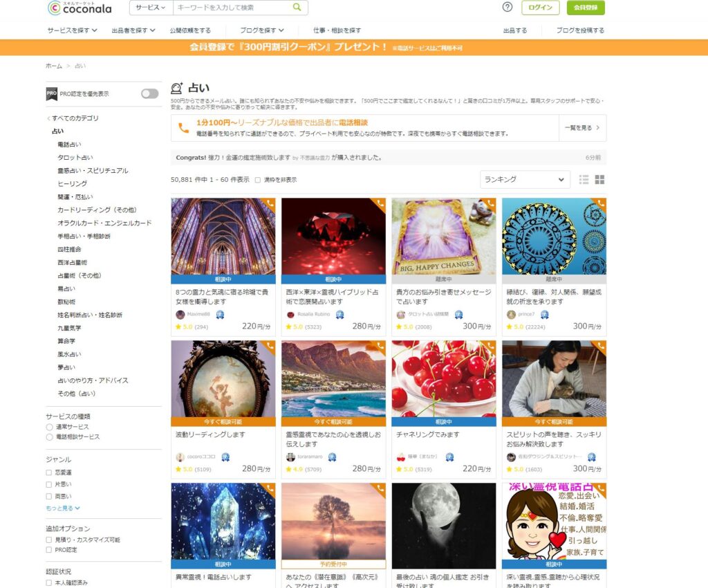
Task: Check the 恋愛運 genre checkbox
Action: tap(49, 472)
